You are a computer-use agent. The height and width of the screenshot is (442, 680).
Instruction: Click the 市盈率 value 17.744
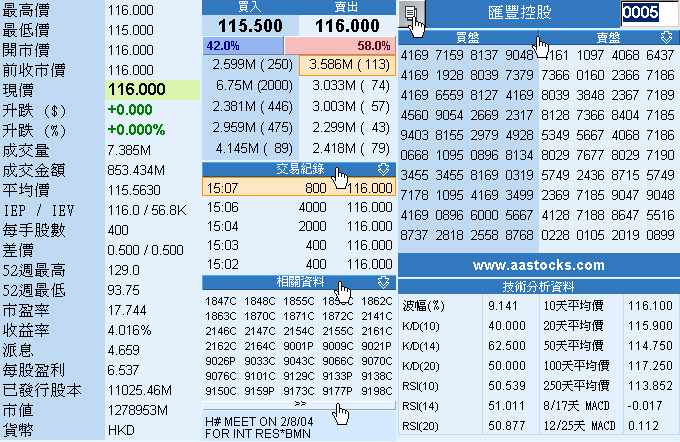coord(127,310)
